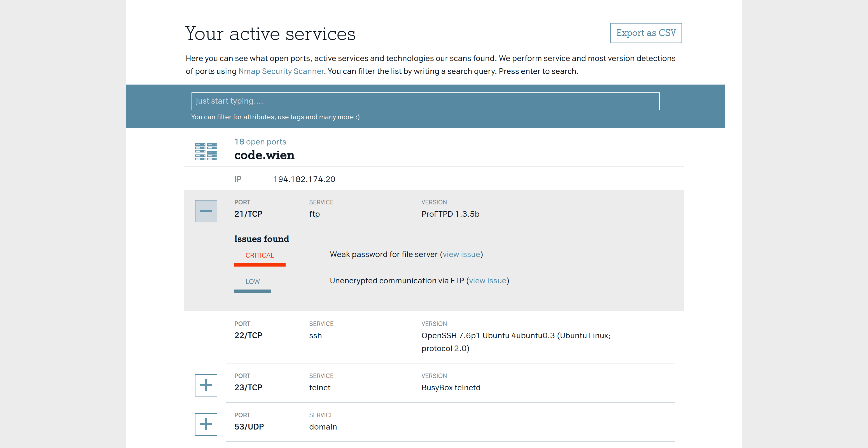The height and width of the screenshot is (448, 868).
Task: Open the Nmap Security Scanner link
Action: point(281,71)
